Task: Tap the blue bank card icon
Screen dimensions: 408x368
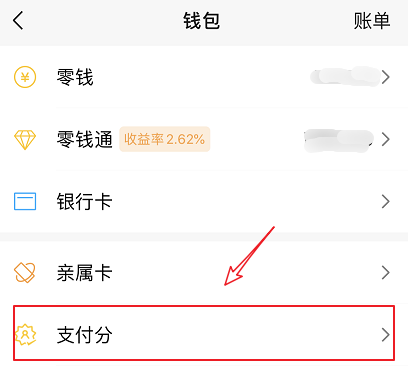Action: point(25,201)
